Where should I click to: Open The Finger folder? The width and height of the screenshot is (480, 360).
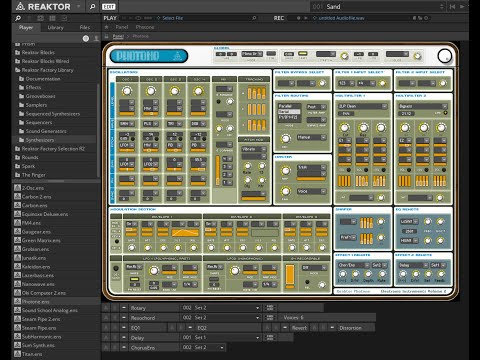[x=33, y=175]
